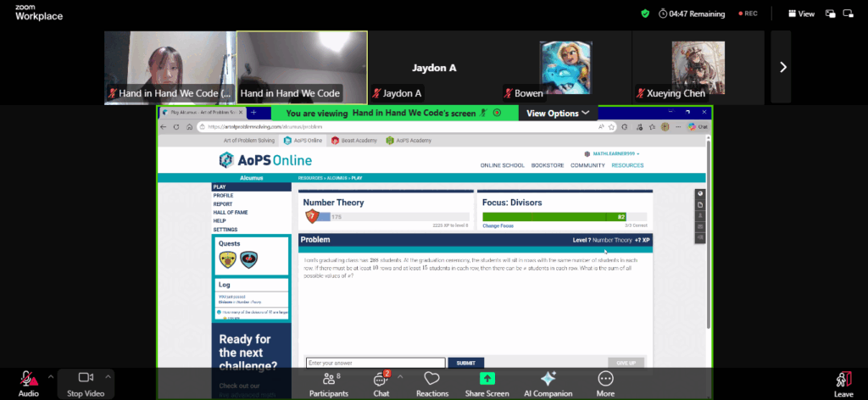Click the Change Focus link

[x=498, y=226]
